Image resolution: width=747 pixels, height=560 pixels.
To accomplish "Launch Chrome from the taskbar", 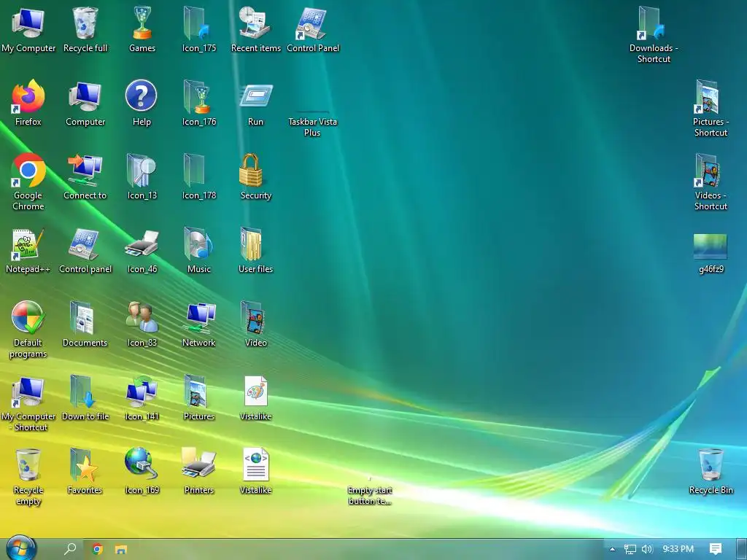I will click(97, 549).
